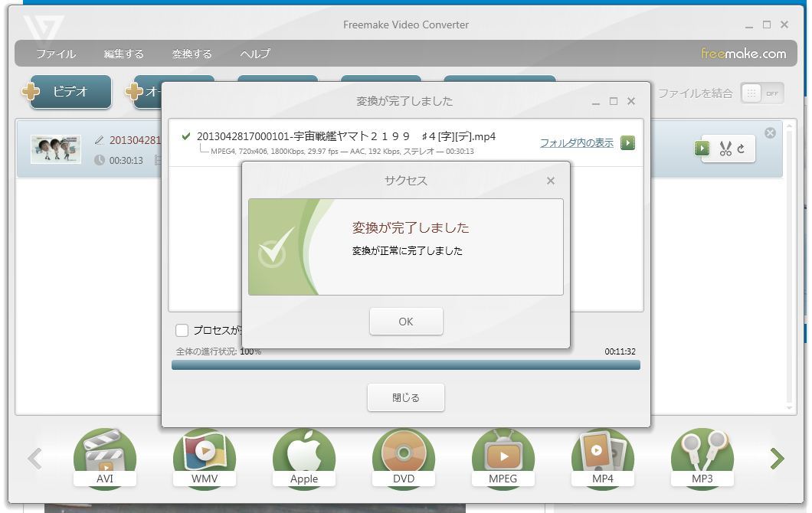Image resolution: width=812 pixels, height=513 pixels.
Task: Play the converted file via the green arrow by フォルダ内の表示
Action: 627,142
